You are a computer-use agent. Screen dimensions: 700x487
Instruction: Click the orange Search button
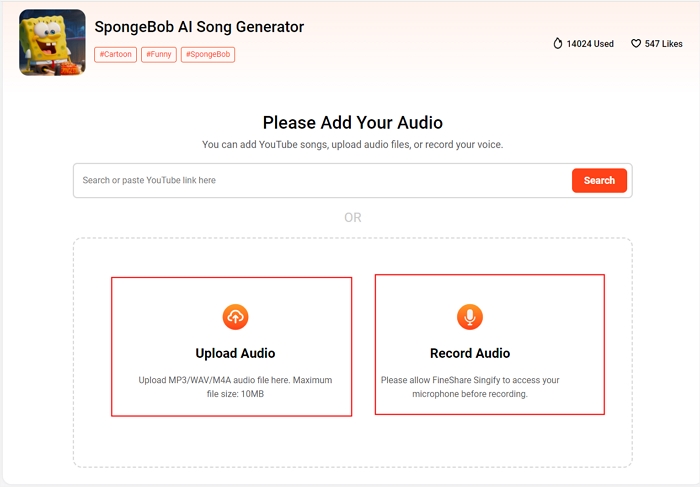coord(599,180)
